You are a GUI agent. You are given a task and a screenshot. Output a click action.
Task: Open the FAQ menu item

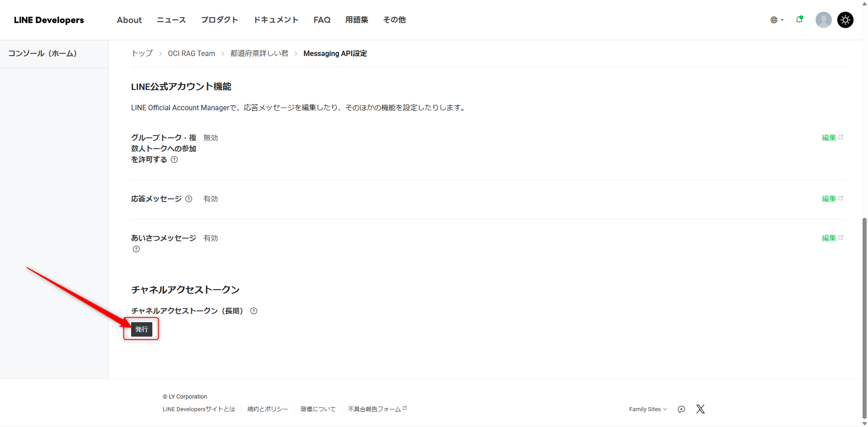pyautogui.click(x=322, y=20)
